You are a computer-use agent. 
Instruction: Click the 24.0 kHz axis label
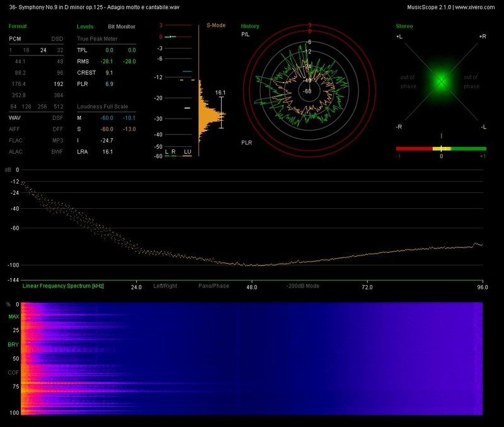[136, 287]
